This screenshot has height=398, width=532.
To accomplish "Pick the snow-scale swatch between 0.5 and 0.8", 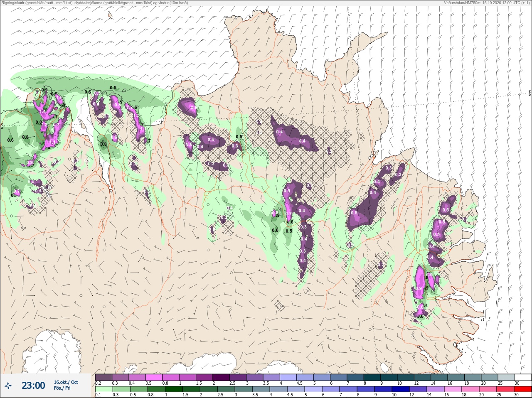I will point(154,377).
